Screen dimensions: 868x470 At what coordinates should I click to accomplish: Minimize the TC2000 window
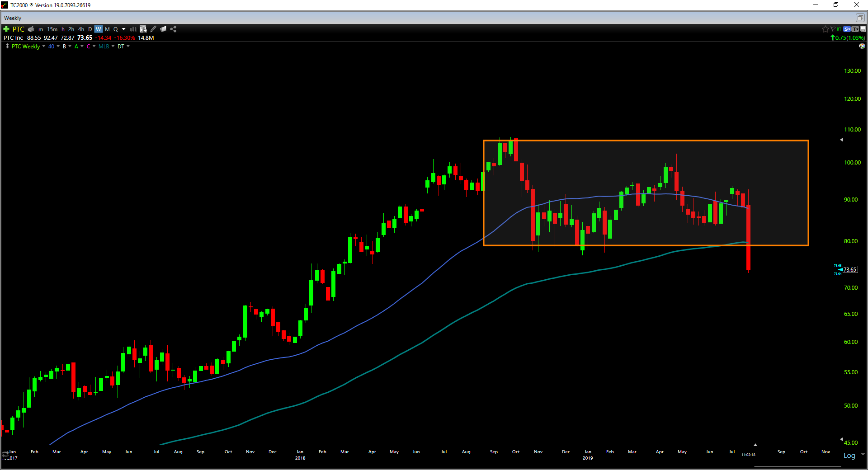click(816, 5)
